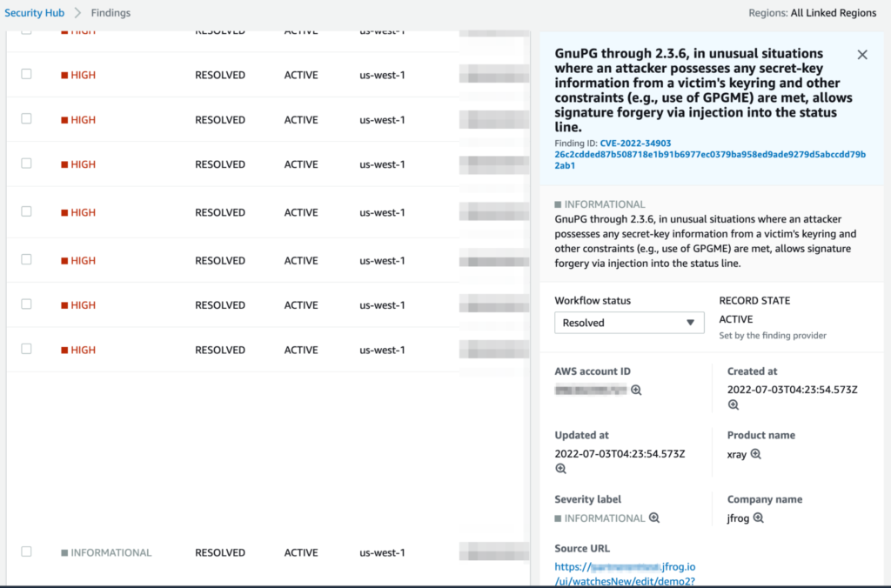
Task: Close the finding details panel
Action: [x=862, y=55]
